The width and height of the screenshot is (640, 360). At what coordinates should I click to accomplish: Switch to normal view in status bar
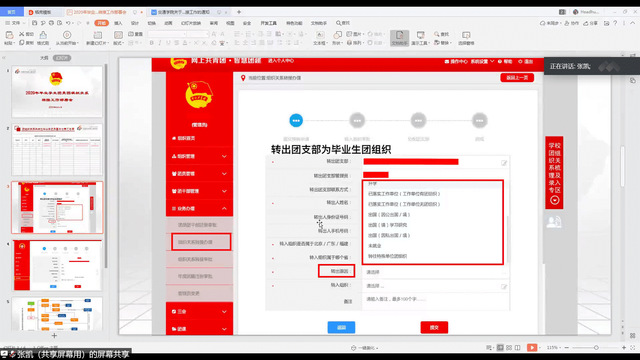[500, 347]
